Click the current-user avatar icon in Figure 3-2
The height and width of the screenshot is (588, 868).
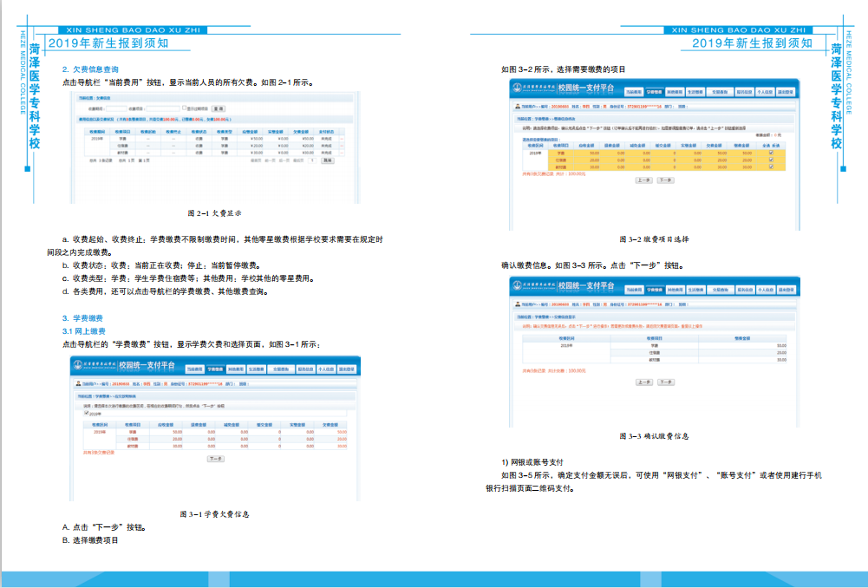pyautogui.click(x=518, y=107)
